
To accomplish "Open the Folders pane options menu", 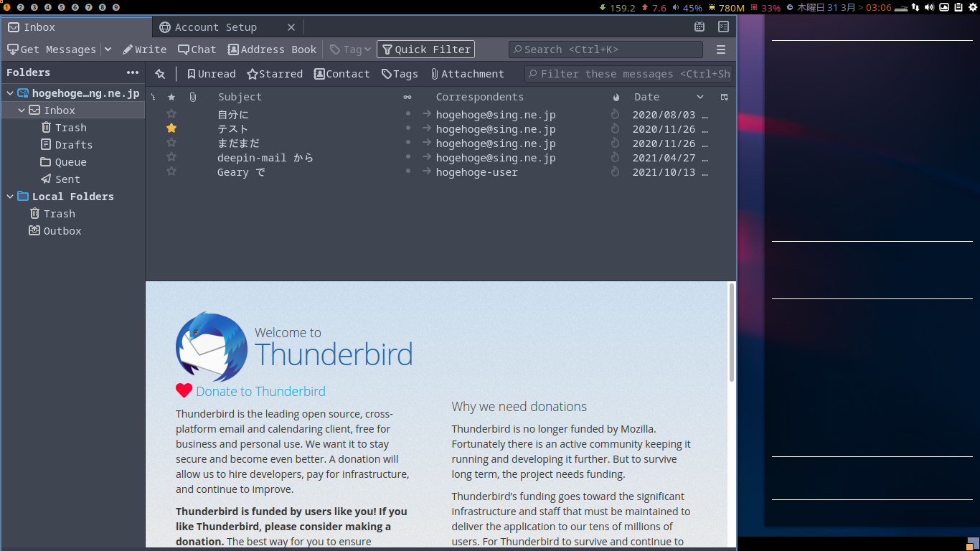I will click(133, 72).
